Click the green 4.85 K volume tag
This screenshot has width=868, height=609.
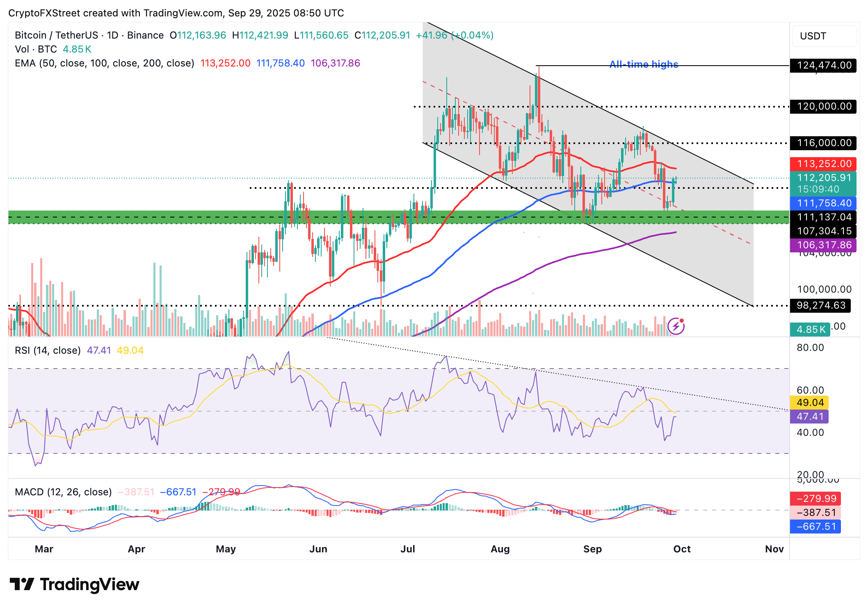click(810, 329)
